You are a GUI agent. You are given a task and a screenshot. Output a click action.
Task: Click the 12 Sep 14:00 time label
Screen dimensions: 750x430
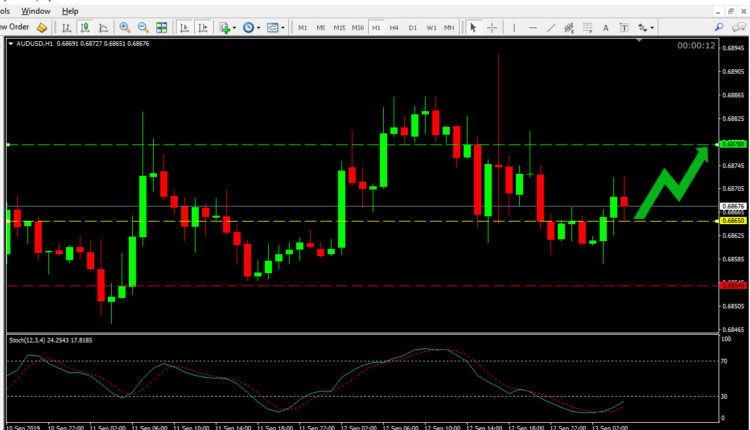tap(484, 428)
